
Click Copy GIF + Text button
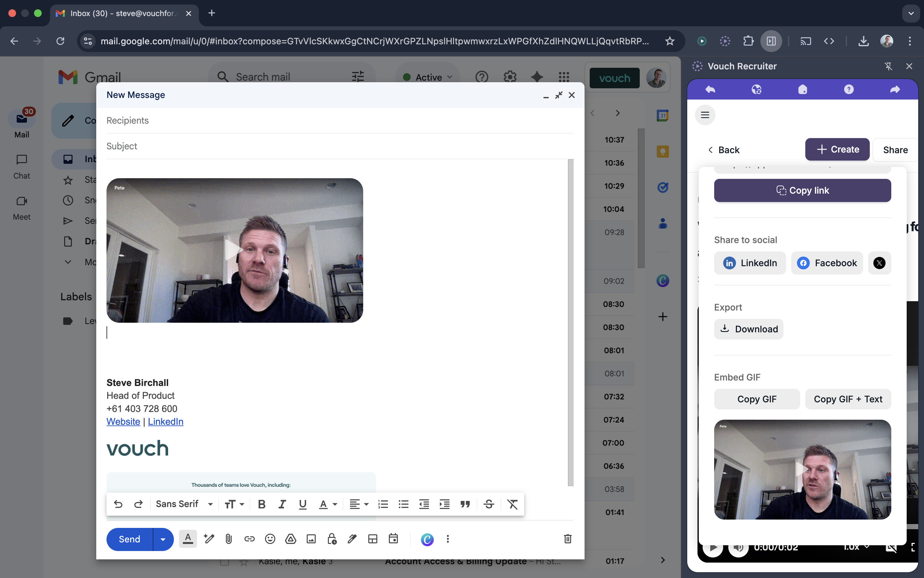(848, 399)
